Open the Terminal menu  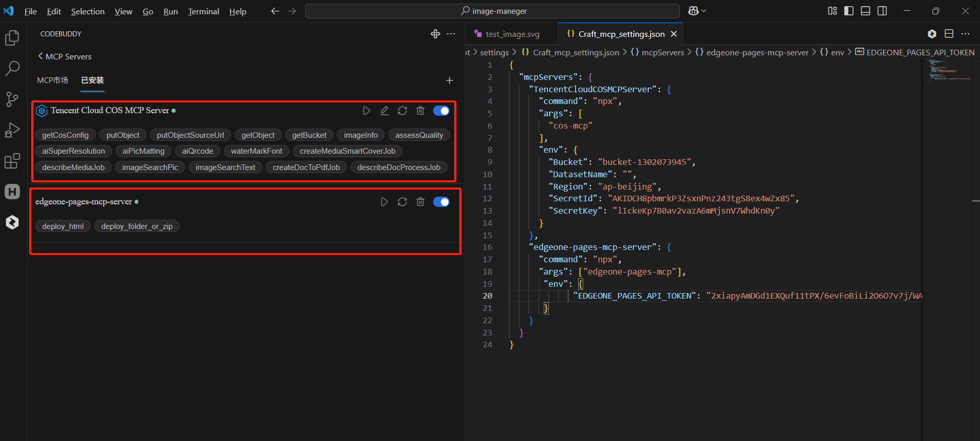tap(203, 11)
